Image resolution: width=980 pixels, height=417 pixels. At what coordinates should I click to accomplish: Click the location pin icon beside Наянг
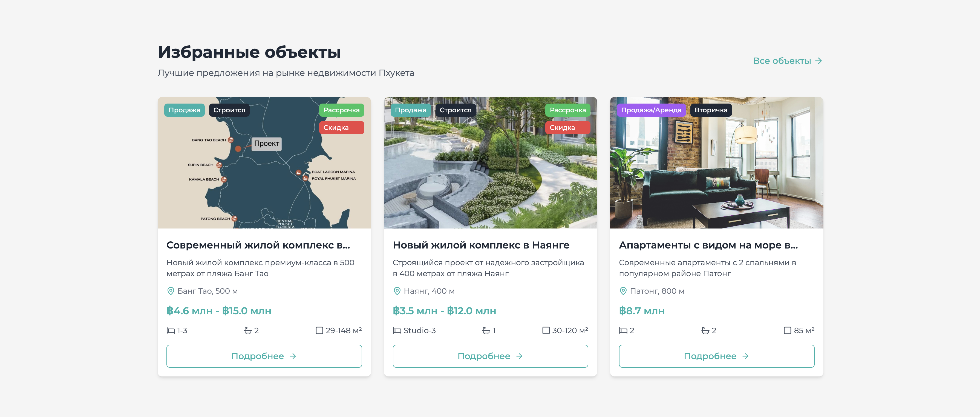[x=397, y=291]
